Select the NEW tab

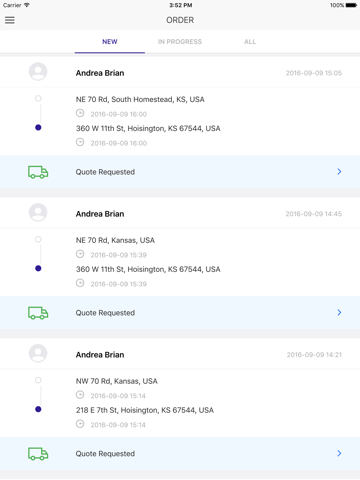coord(110,42)
